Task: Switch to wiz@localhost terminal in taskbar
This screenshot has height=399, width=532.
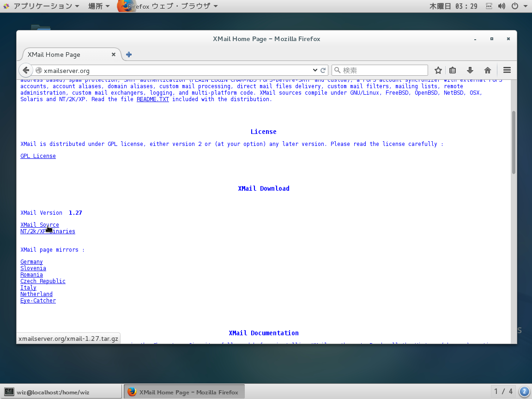Action: pyautogui.click(x=61, y=392)
